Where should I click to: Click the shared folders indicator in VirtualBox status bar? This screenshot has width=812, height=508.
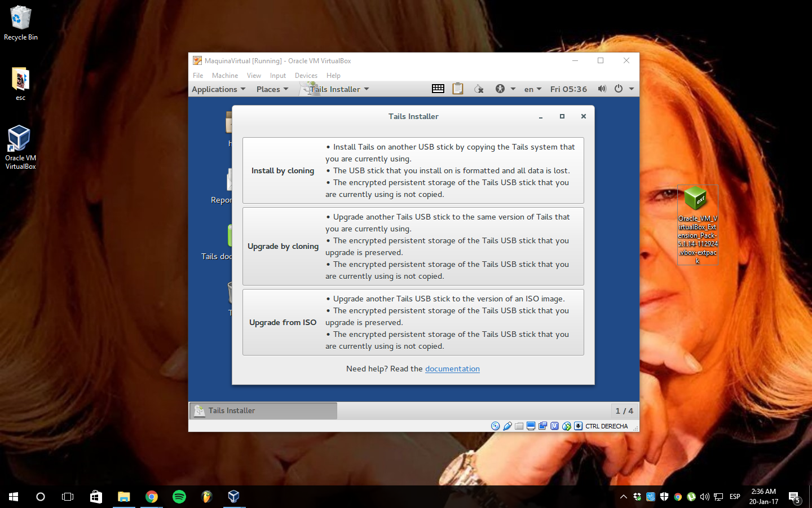[519, 426]
